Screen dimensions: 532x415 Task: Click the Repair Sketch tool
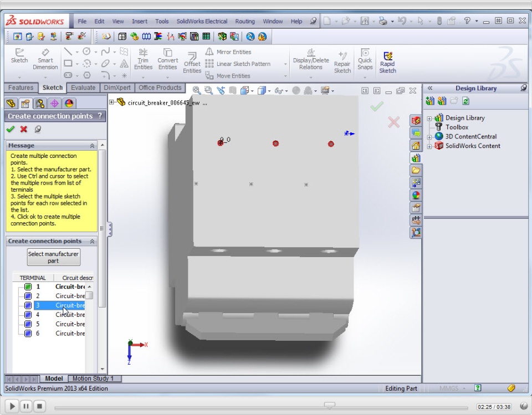click(x=342, y=63)
